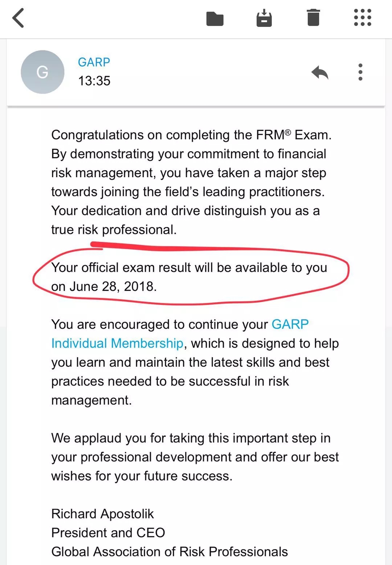Archive the email using the box icon
Viewport: 392px width, 565px height.
pos(264,18)
